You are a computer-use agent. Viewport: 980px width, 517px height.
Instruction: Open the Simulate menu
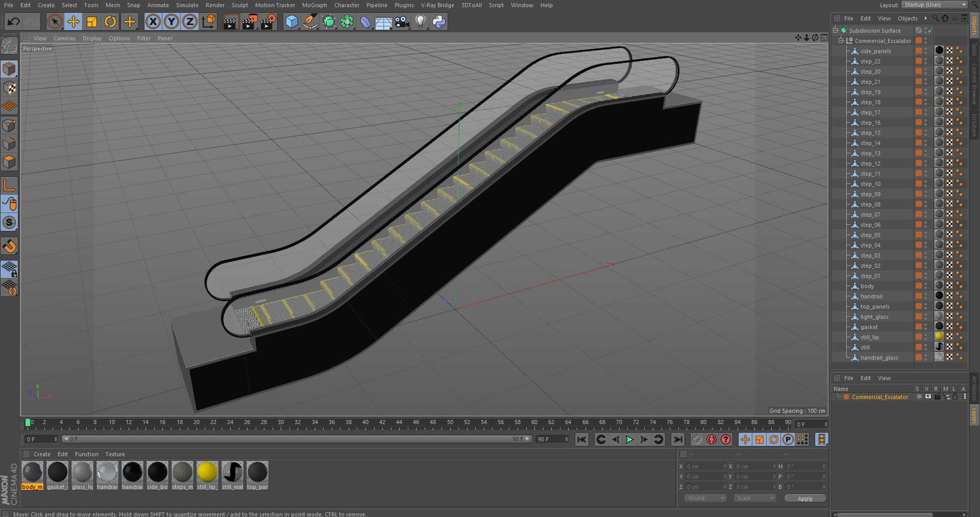(x=187, y=5)
